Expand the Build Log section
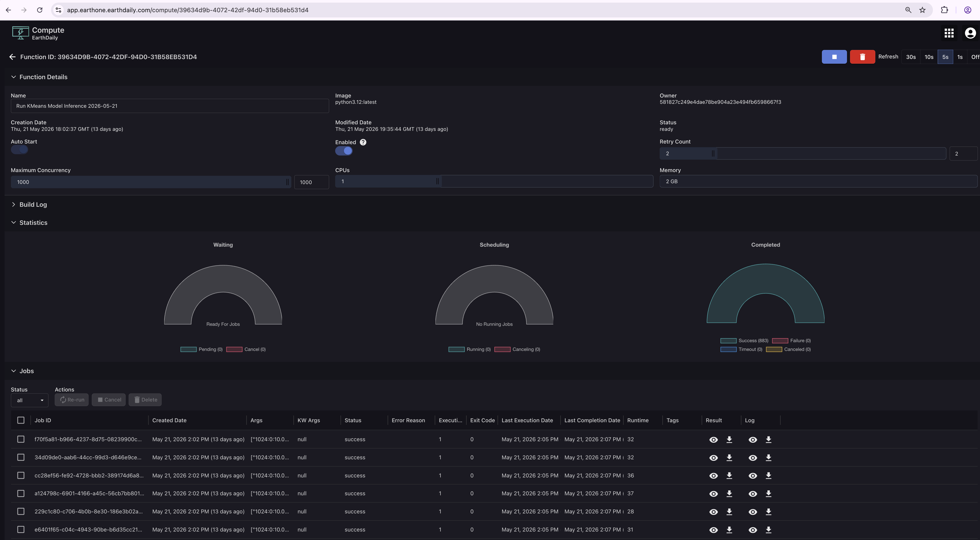Screen dimensions: 980x540 point(14,204)
